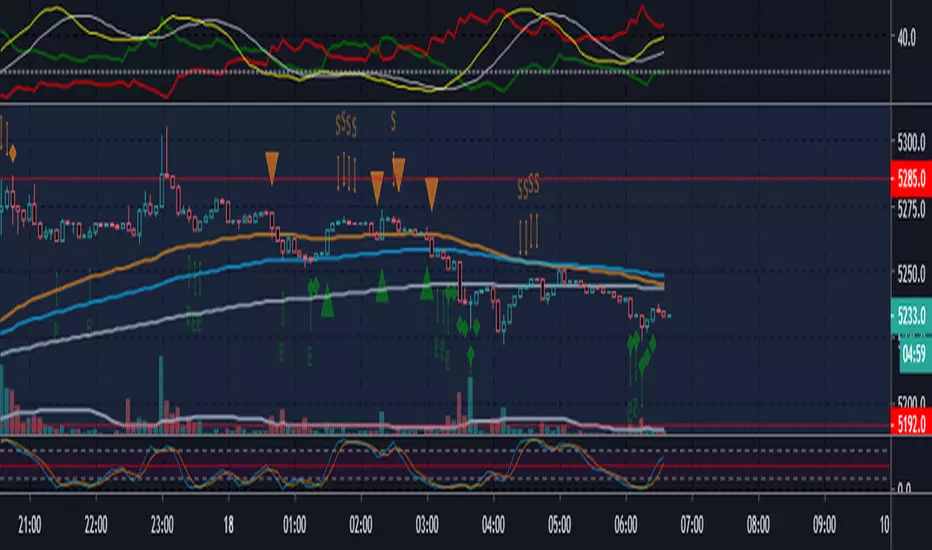932x550 pixels.
Task: Select orange sell triangle above the 03:00 candle
Action: (432, 194)
